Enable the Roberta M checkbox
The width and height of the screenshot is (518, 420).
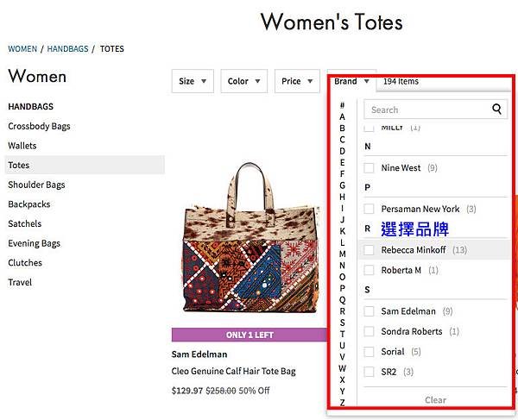369,270
